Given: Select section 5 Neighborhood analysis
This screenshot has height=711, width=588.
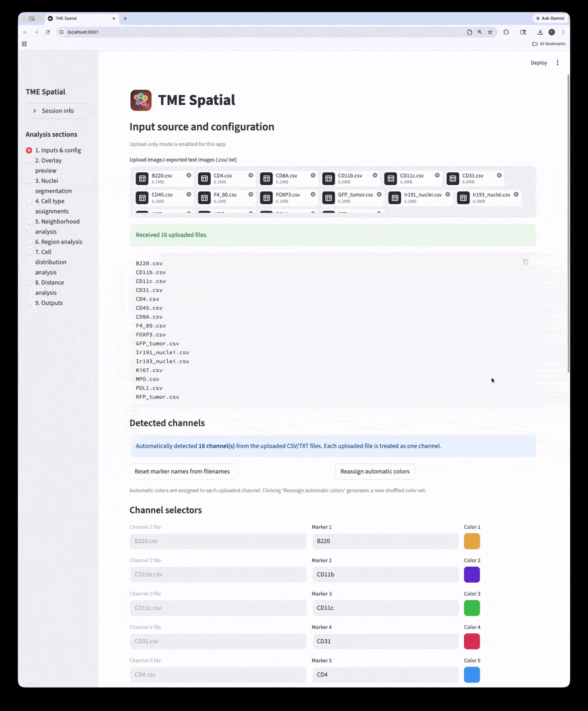Looking at the screenshot, I should (x=57, y=226).
